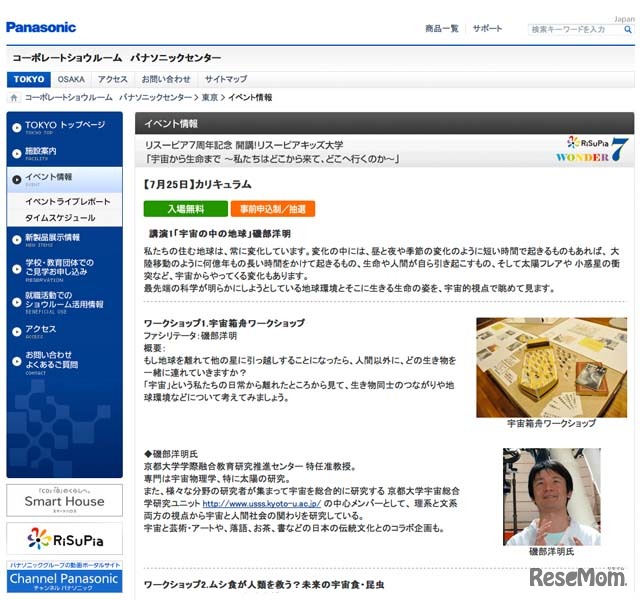Click the Panasonic logo
Viewport: 640px width, 600px height.
tap(41, 27)
